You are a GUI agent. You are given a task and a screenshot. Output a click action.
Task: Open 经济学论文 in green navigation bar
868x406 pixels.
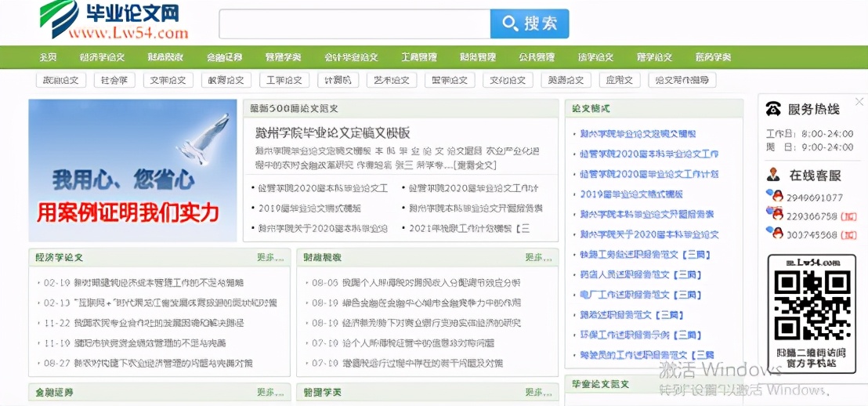click(x=103, y=57)
